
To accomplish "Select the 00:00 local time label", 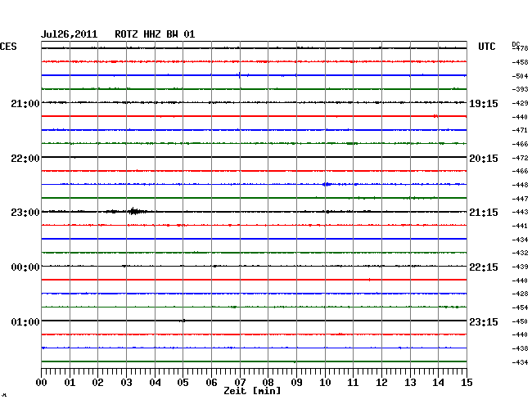I will point(25,267).
